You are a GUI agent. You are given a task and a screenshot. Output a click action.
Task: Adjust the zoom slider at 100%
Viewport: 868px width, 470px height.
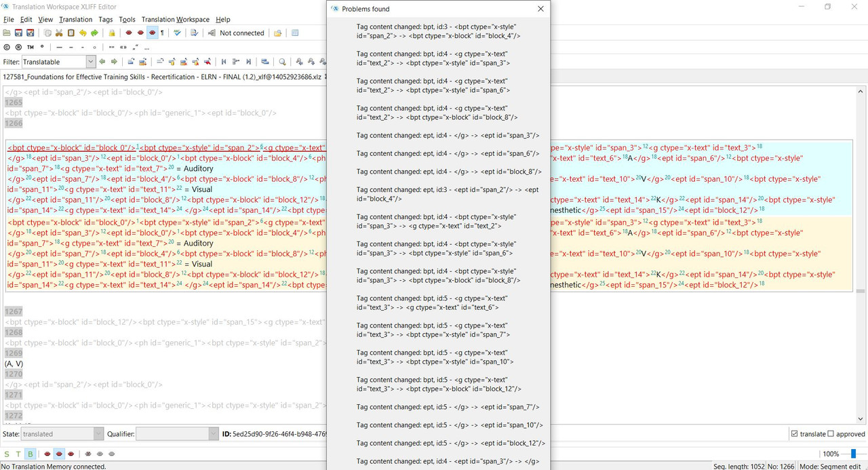[x=853, y=454]
